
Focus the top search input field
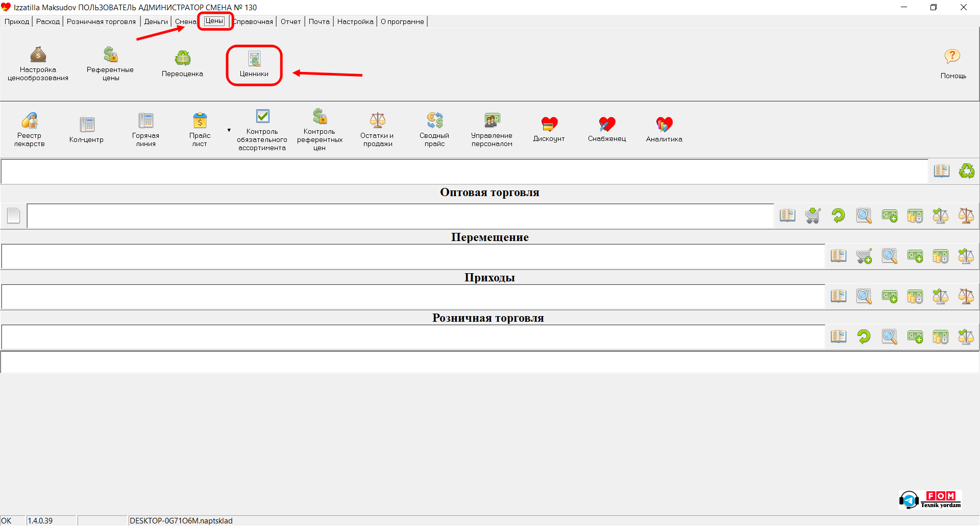464,172
